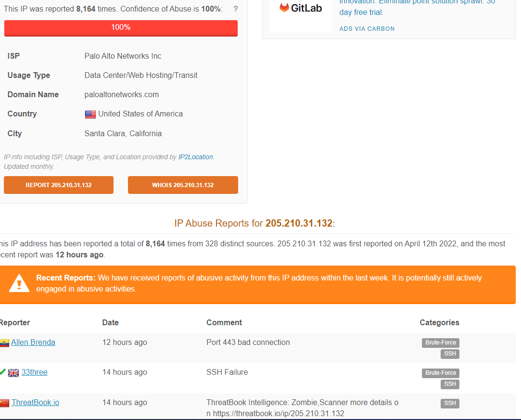Click the '30 day free trial' ad text
The width and height of the screenshot is (521, 420).
(x=418, y=7)
